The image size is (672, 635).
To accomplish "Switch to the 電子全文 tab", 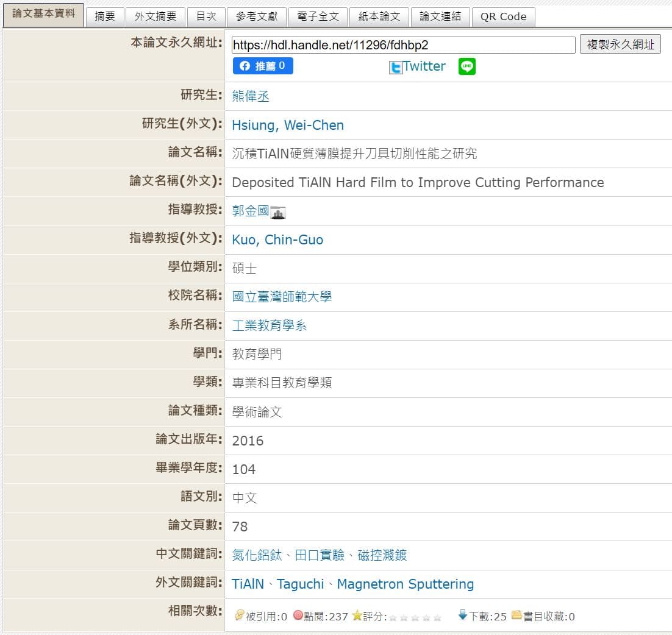I will point(318,16).
